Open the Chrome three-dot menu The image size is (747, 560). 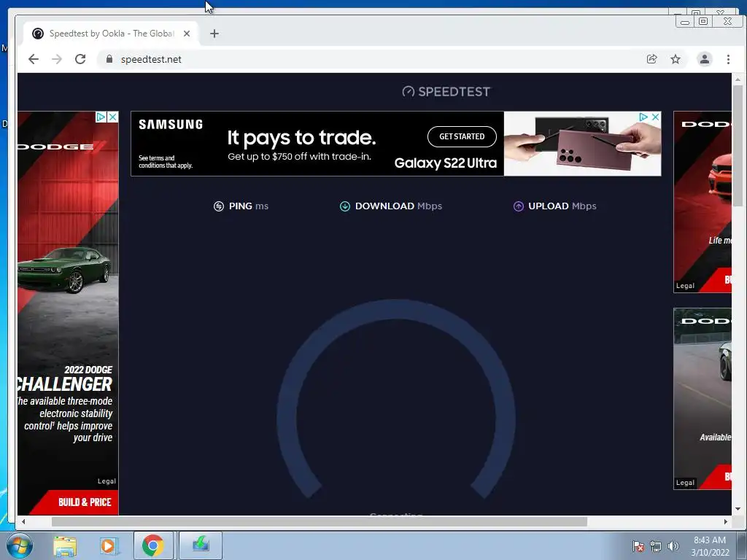point(728,59)
